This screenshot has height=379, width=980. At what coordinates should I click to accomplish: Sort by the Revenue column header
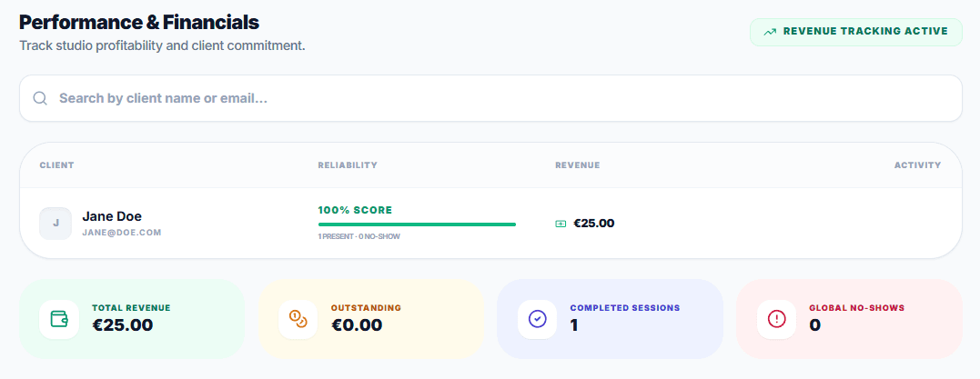click(577, 165)
